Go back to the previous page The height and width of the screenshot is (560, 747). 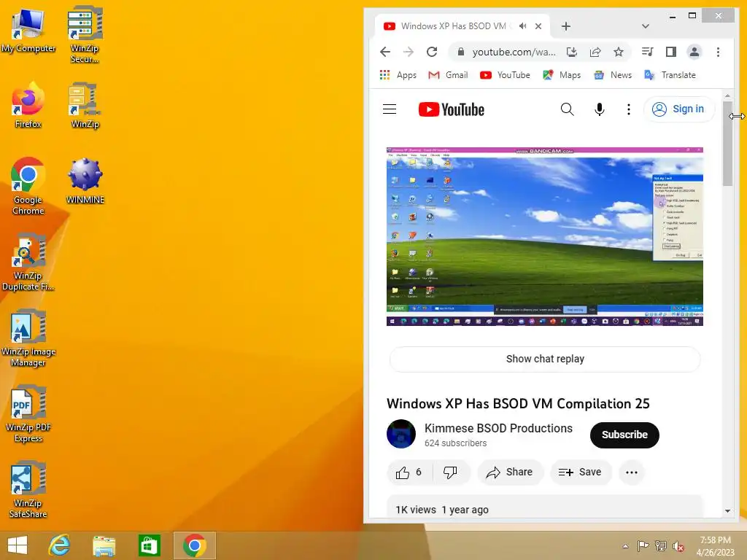(x=385, y=52)
